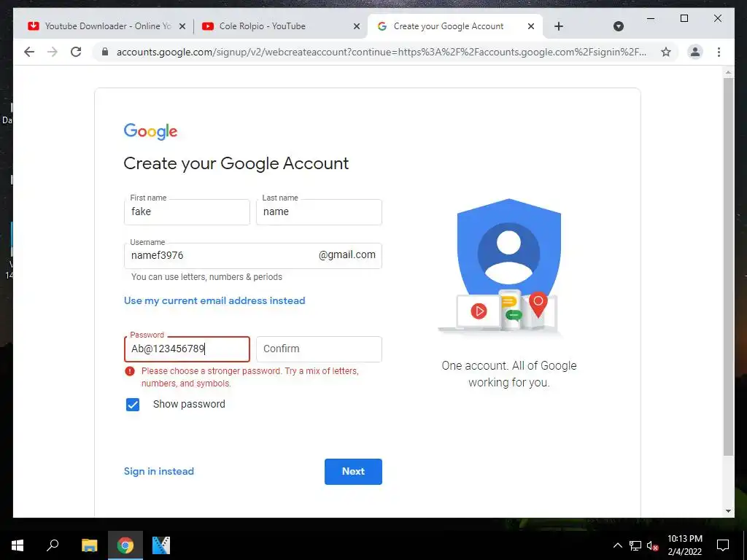747x560 pixels.
Task: Click the red password error icon
Action: [130, 371]
